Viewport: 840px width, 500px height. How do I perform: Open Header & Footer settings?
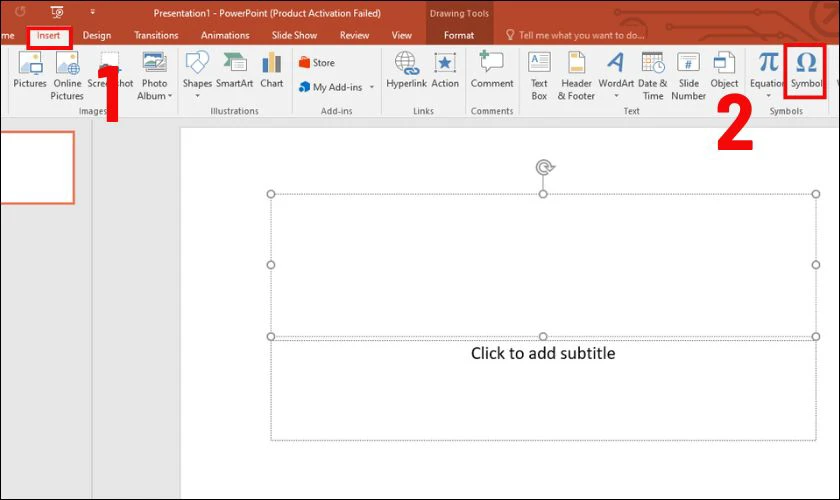576,76
